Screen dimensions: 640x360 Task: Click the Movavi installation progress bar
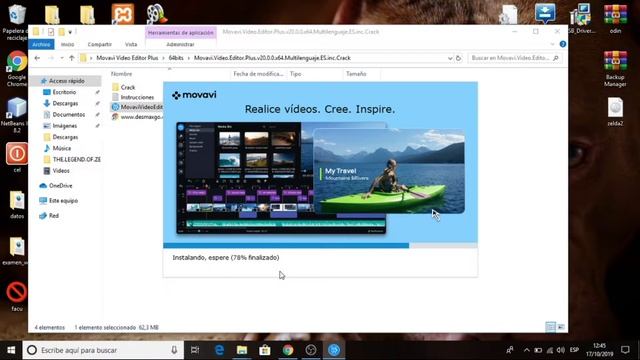pos(320,245)
